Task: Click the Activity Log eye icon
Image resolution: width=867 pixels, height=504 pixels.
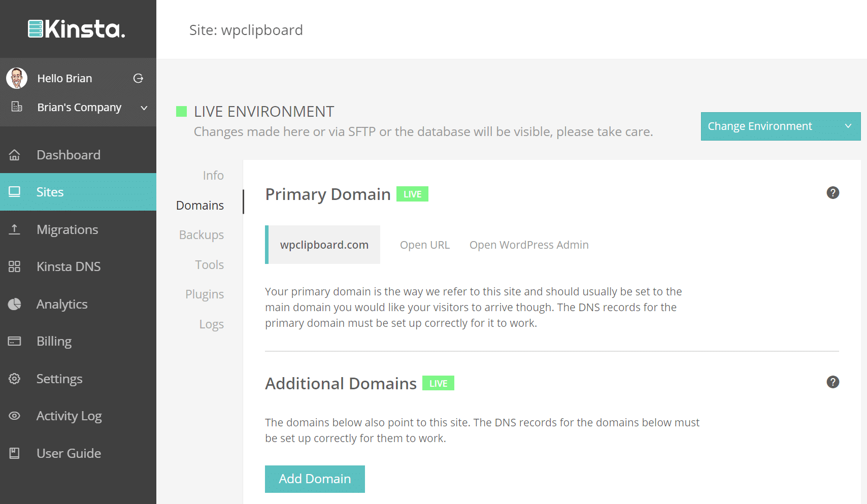Action: [15, 416]
